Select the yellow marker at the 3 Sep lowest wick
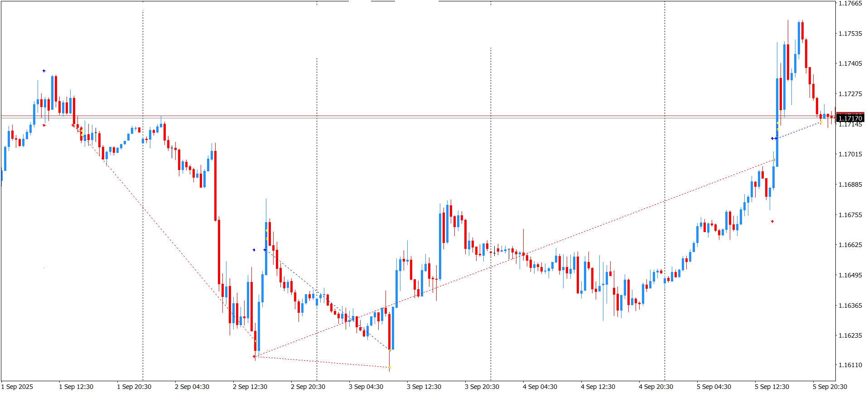The width and height of the screenshot is (868, 393). click(390, 368)
